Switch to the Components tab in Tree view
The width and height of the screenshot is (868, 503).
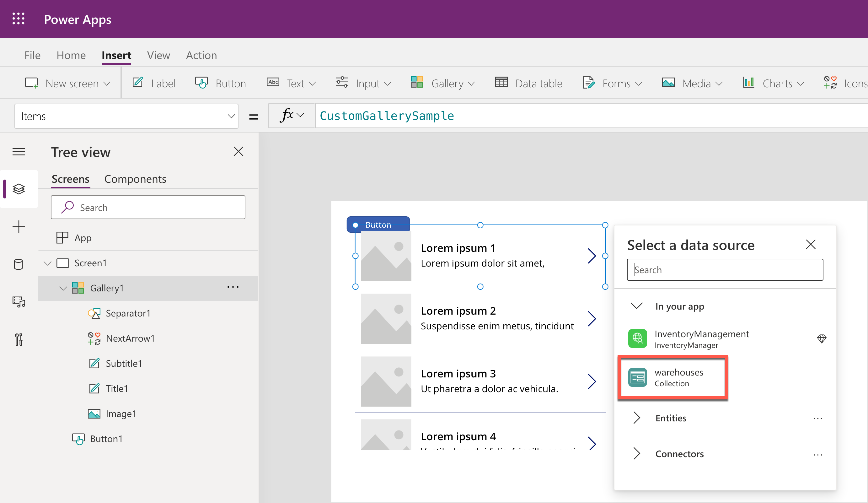point(134,178)
